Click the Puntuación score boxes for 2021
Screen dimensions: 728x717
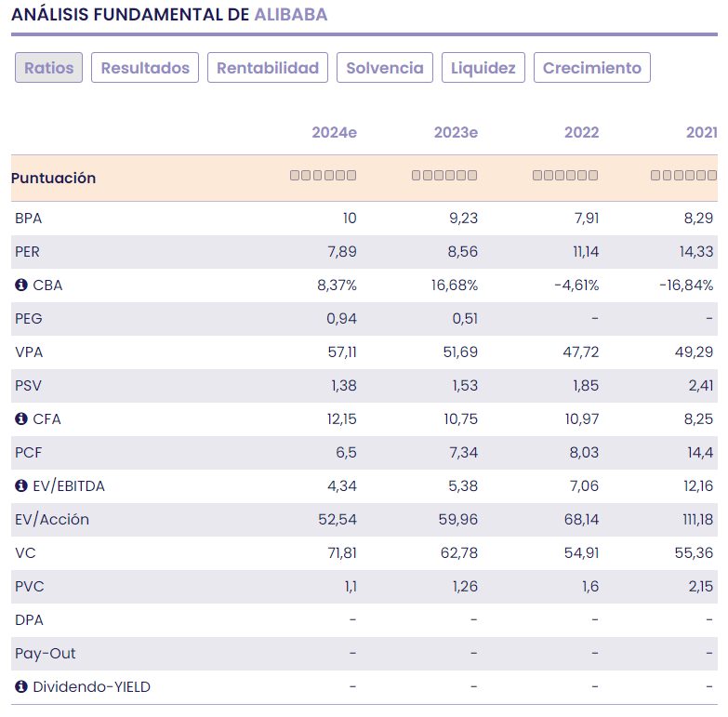click(x=684, y=176)
